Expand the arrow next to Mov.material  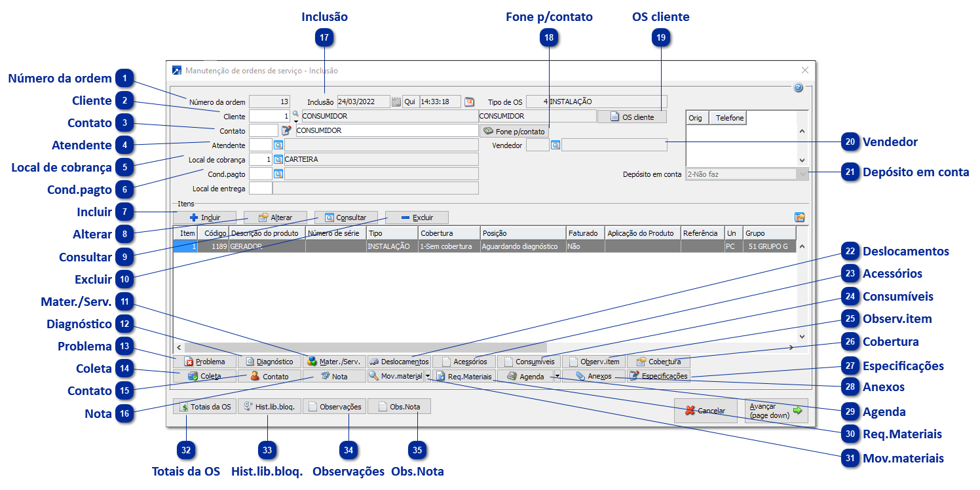pos(427,377)
